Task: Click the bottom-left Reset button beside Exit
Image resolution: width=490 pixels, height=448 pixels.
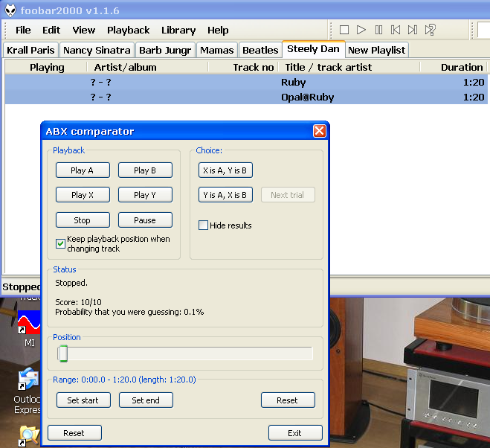Action: (74, 432)
